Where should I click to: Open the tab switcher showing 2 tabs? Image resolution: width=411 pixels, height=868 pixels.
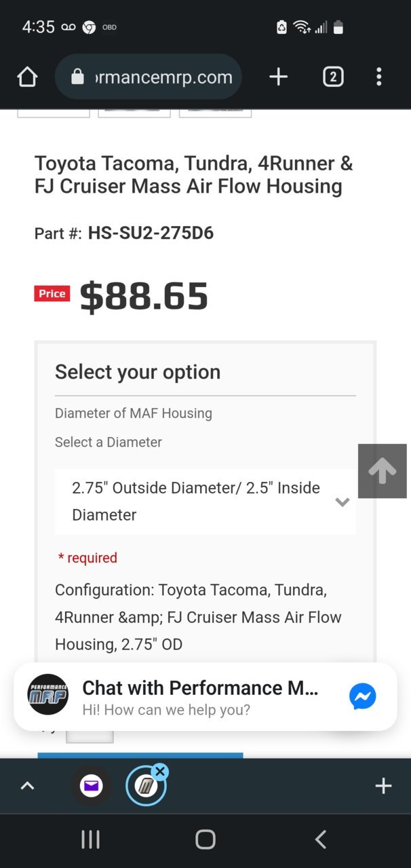pos(332,77)
